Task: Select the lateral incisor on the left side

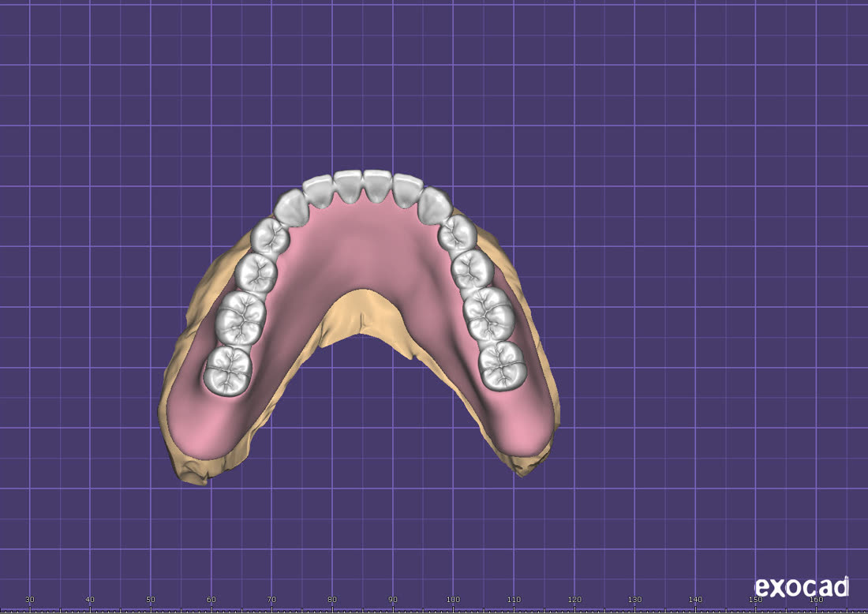Action: [x=319, y=191]
